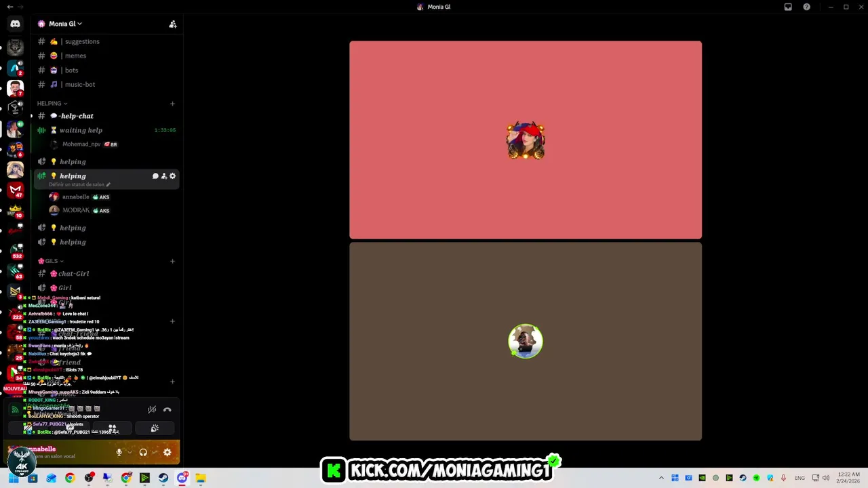The height and width of the screenshot is (488, 868).
Task: Open the bots text channel
Action: 105,70
